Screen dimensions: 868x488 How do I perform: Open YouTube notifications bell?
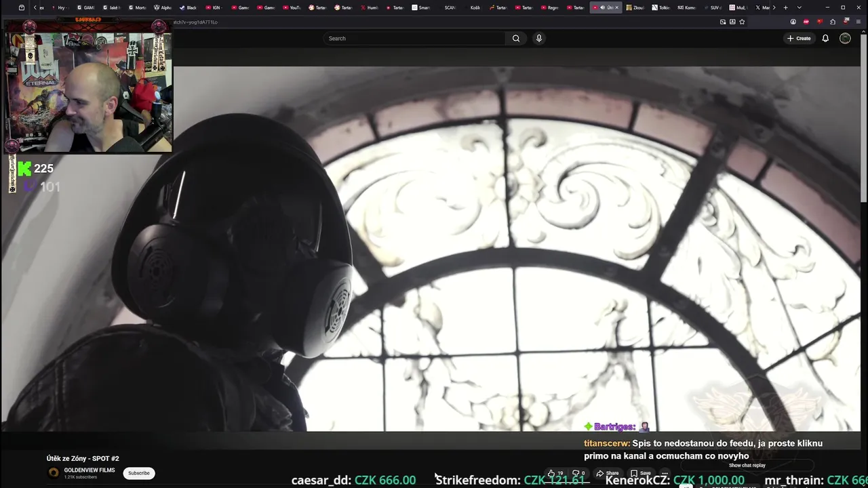[825, 39]
